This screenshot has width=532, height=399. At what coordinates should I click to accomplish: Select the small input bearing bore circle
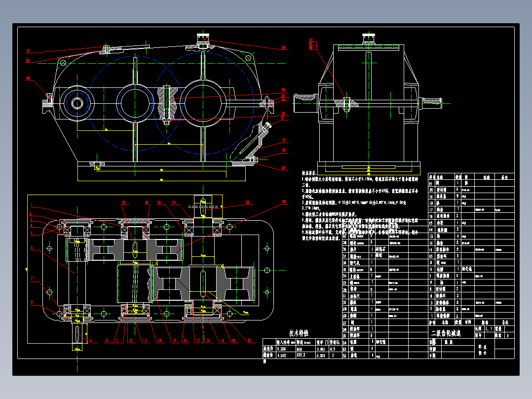(x=77, y=104)
